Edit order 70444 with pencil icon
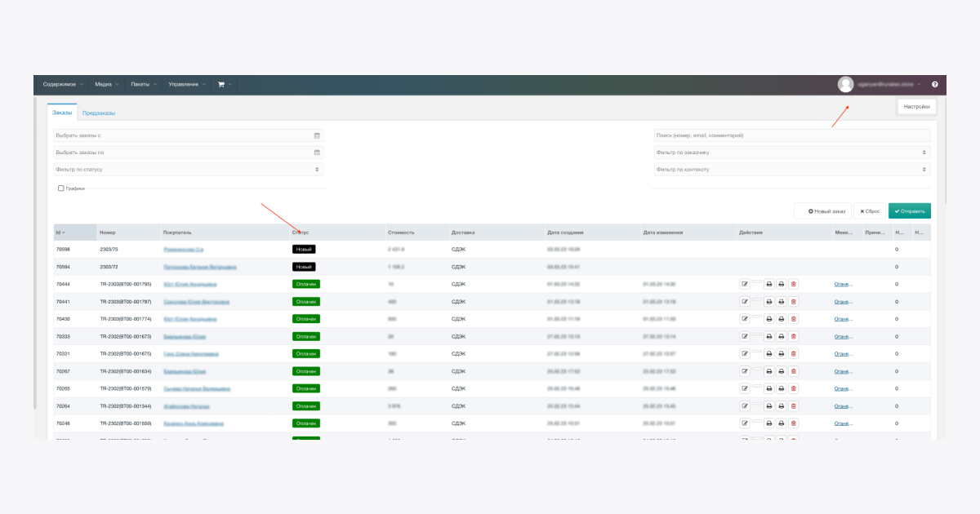Viewport: 980px width, 514px height. pos(745,284)
